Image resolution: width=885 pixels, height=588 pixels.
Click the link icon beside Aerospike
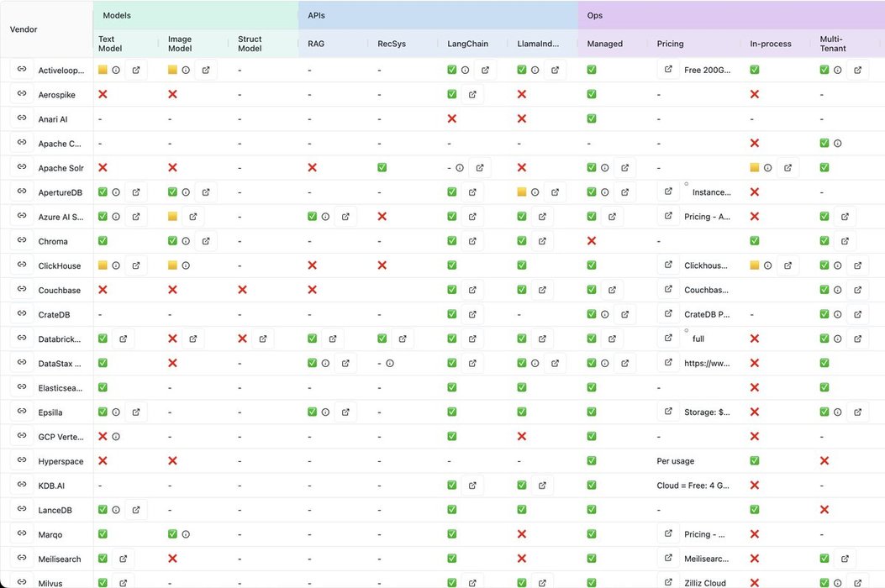[x=22, y=95]
